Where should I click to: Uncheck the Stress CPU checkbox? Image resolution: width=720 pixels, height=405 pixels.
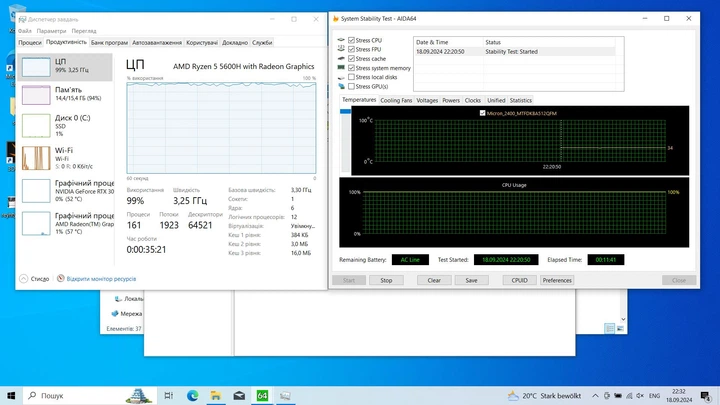click(x=351, y=40)
